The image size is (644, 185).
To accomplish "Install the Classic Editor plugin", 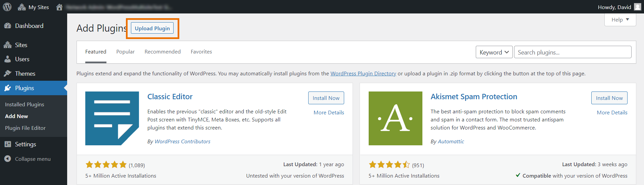I will click(x=326, y=98).
